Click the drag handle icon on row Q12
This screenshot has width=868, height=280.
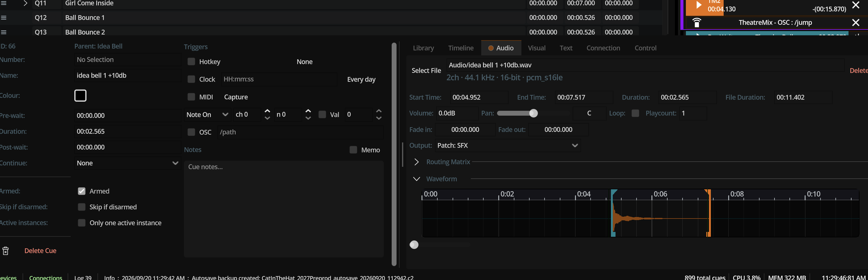(4, 18)
